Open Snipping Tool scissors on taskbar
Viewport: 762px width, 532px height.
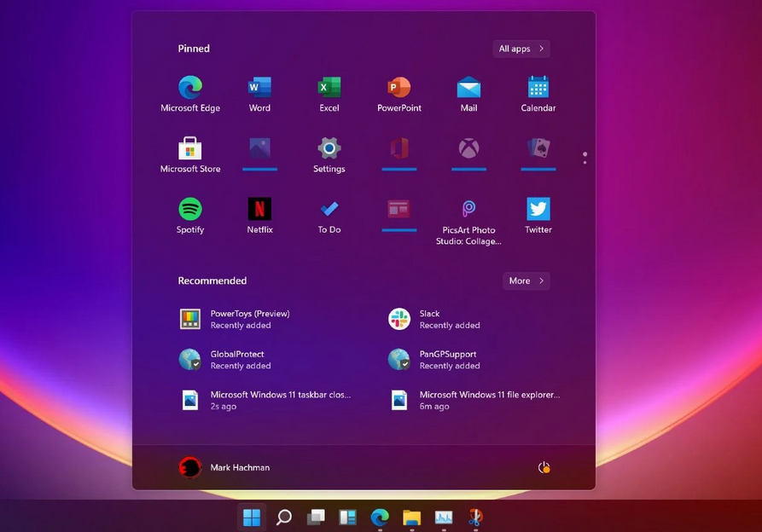pos(475,518)
